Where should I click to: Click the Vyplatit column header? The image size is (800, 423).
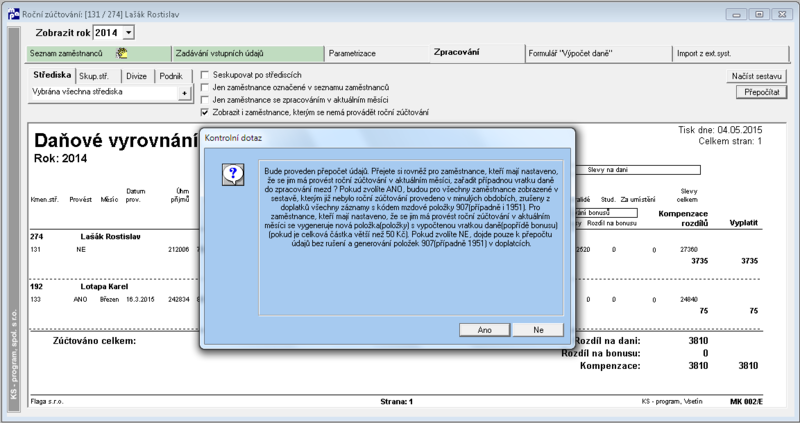coord(743,223)
